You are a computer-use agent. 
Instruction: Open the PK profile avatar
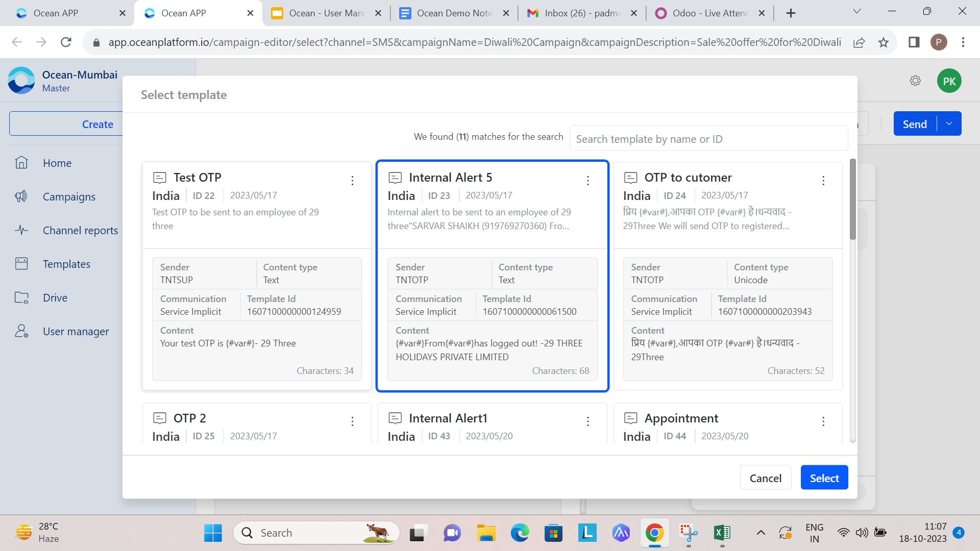949,81
